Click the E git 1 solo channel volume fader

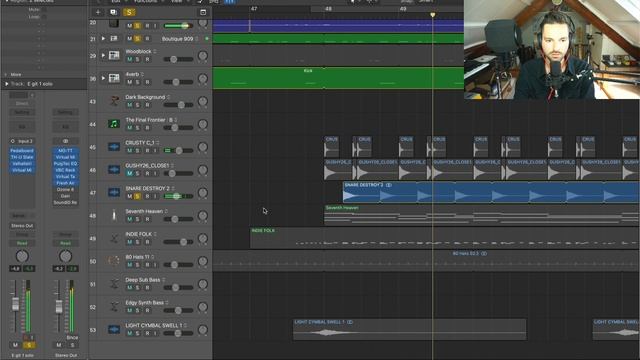pyautogui.click(x=16, y=304)
